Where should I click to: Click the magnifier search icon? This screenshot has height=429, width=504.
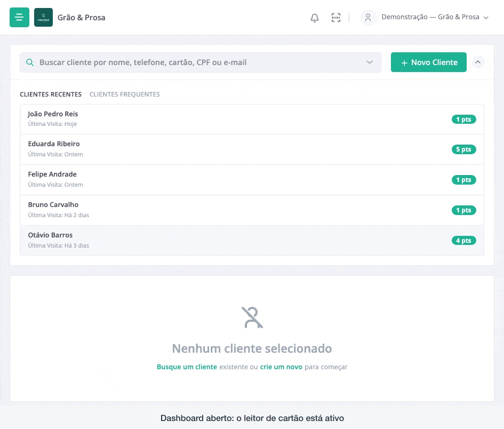click(30, 62)
